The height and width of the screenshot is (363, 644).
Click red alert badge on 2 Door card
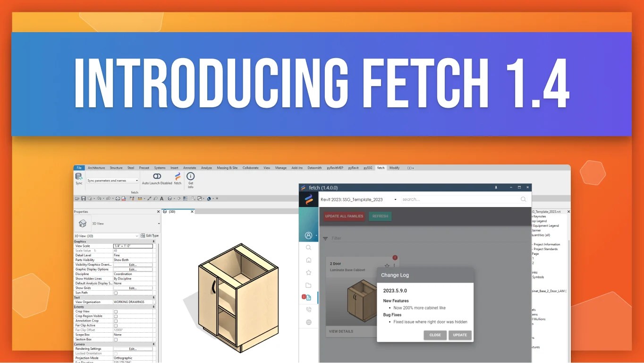[x=395, y=258]
